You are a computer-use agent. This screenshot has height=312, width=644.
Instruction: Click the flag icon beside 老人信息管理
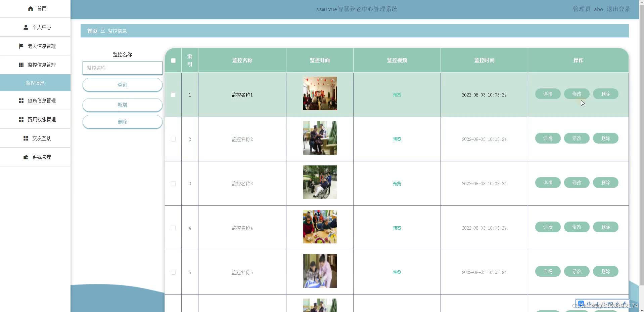(21, 46)
